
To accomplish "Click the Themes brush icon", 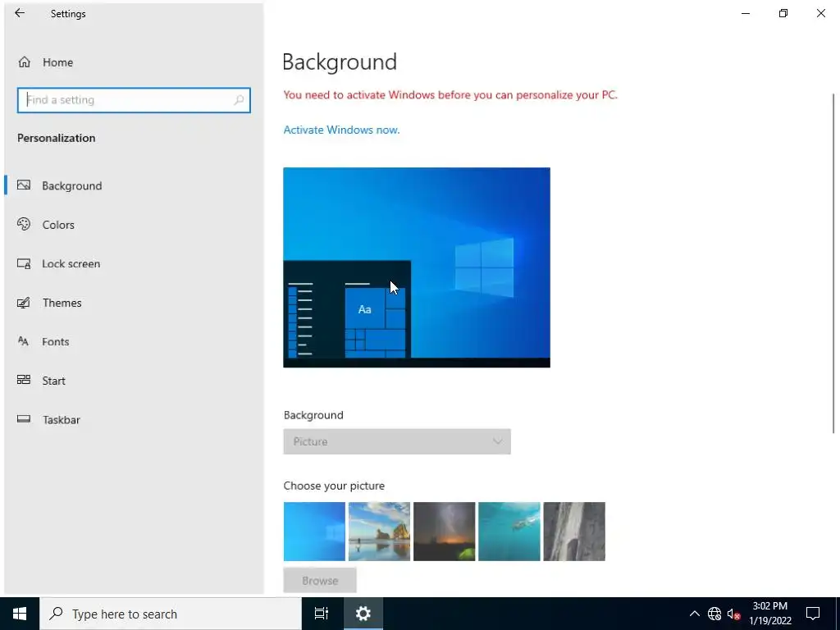I will pos(24,303).
